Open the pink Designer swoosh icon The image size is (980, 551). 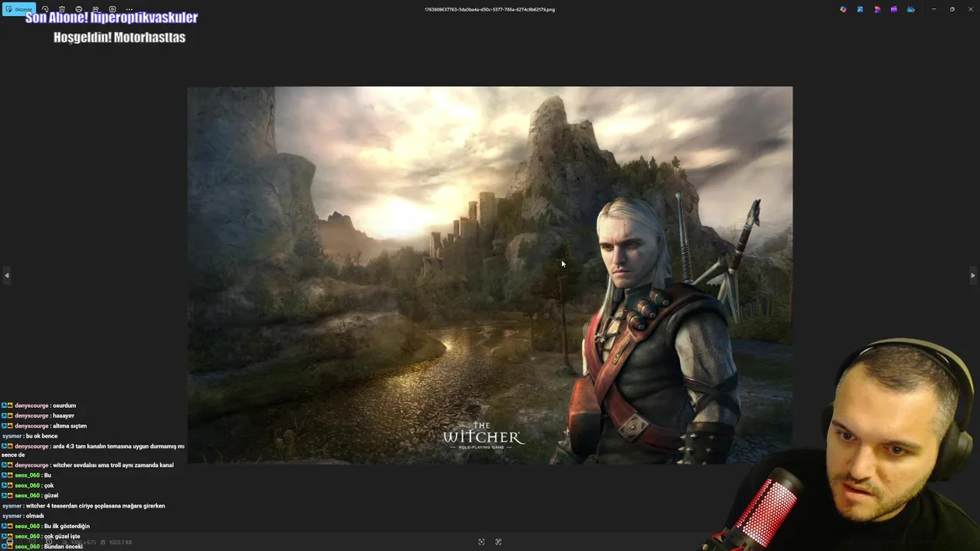[x=877, y=9]
